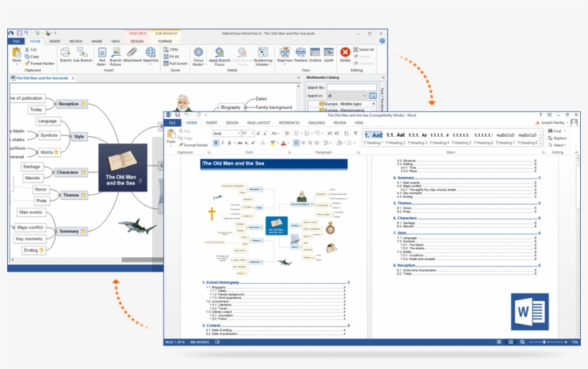This screenshot has height=369, width=588.
Task: Click the mind map thumbnail in Word document
Action: click(276, 229)
